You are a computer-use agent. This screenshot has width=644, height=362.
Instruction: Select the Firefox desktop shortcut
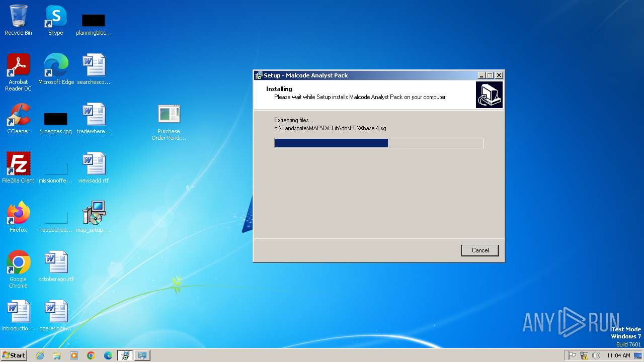pyautogui.click(x=18, y=217)
